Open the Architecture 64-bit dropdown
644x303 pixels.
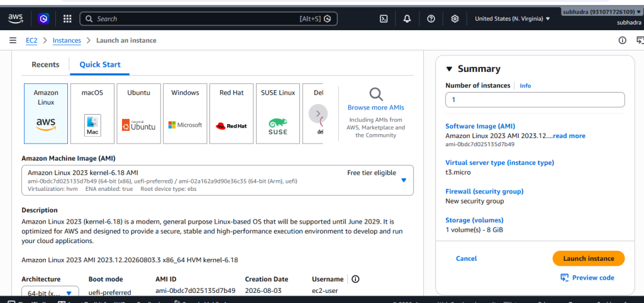coord(50,293)
